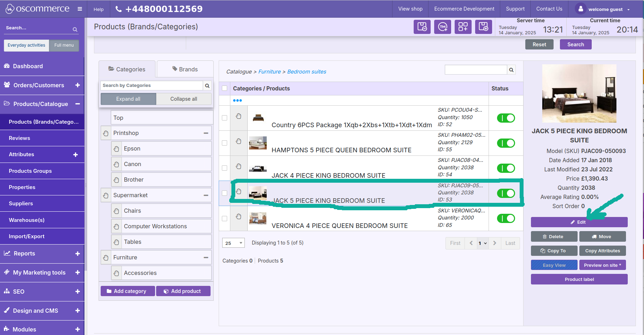Click the drag handle icon for Accessories

(116, 273)
